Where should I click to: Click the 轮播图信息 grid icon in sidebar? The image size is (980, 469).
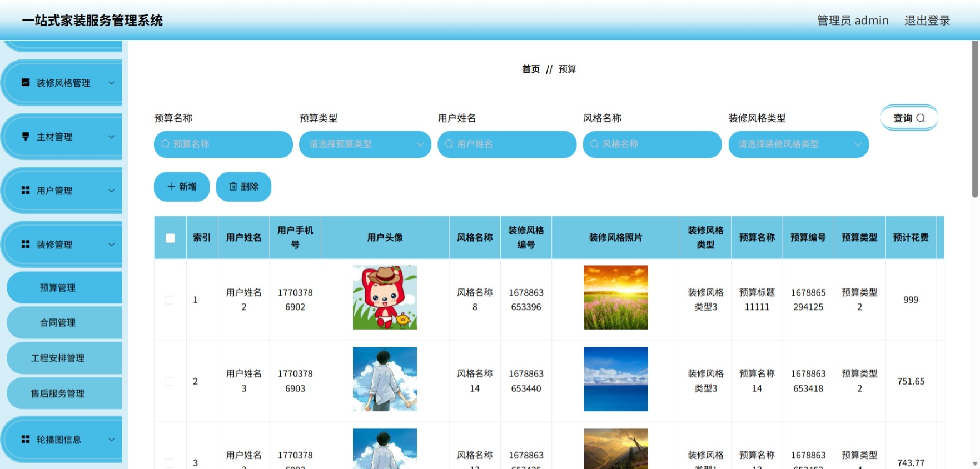tap(26, 440)
